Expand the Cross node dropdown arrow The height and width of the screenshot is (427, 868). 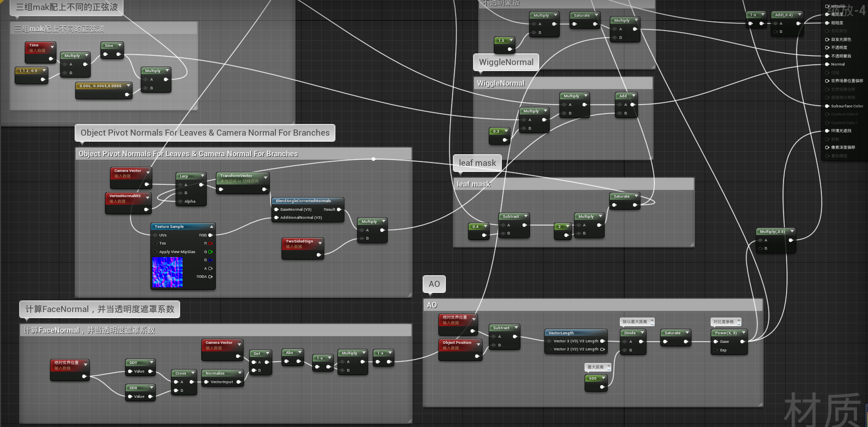click(x=193, y=373)
